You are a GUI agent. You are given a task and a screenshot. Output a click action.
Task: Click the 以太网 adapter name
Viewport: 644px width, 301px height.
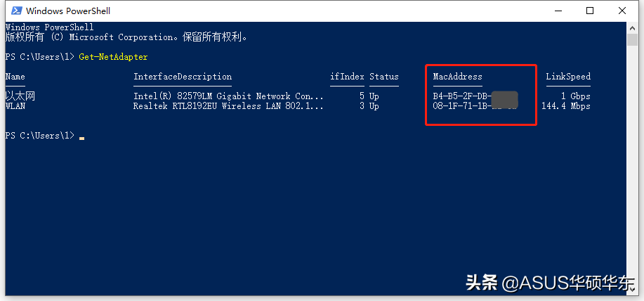20,96
